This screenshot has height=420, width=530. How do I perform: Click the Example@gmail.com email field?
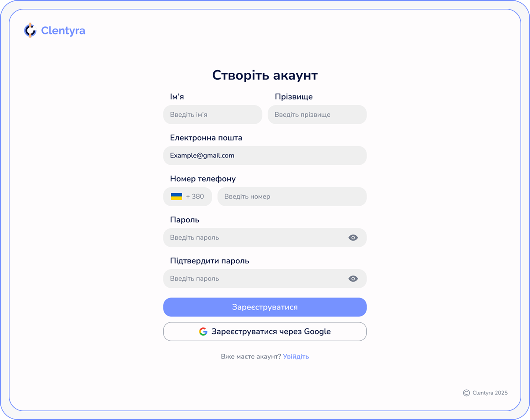point(265,155)
